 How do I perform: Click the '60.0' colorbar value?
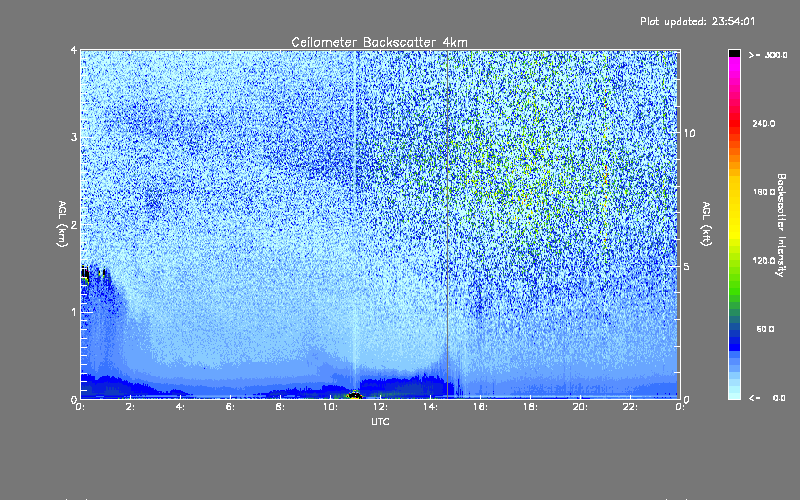(765, 329)
